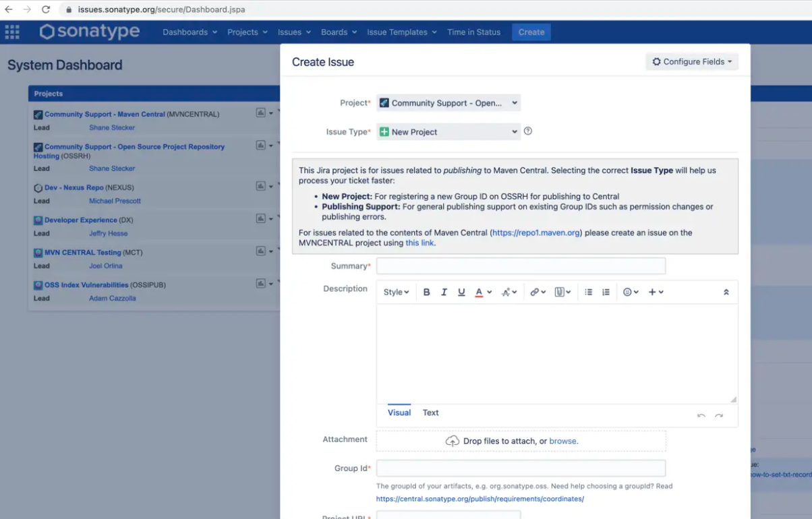Open chart icon for Maven Central project
Image resolution: width=812 pixels, height=519 pixels.
(x=261, y=113)
